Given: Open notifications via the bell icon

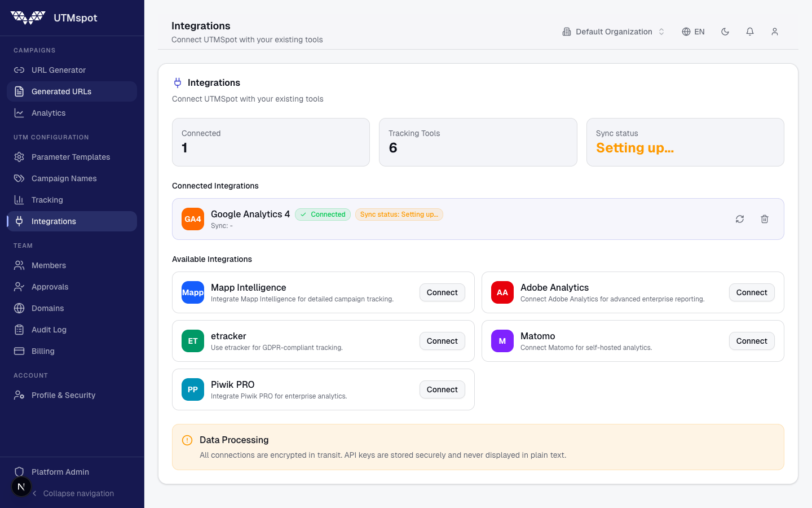Looking at the screenshot, I should [750, 32].
